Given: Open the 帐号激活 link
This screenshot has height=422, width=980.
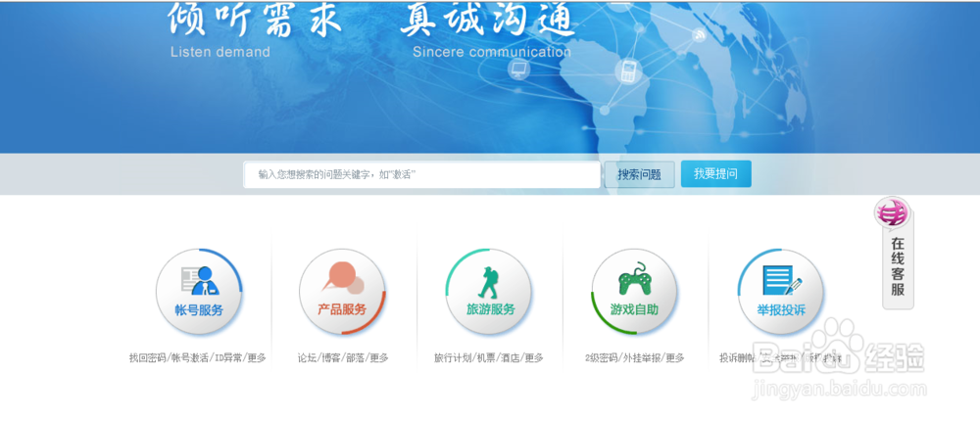Looking at the screenshot, I should click(x=189, y=358).
